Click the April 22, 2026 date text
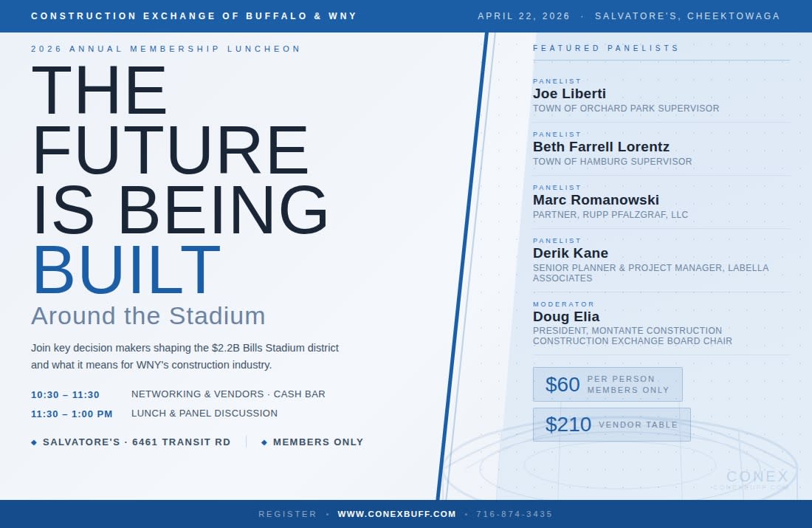The height and width of the screenshot is (528, 812). click(523, 16)
